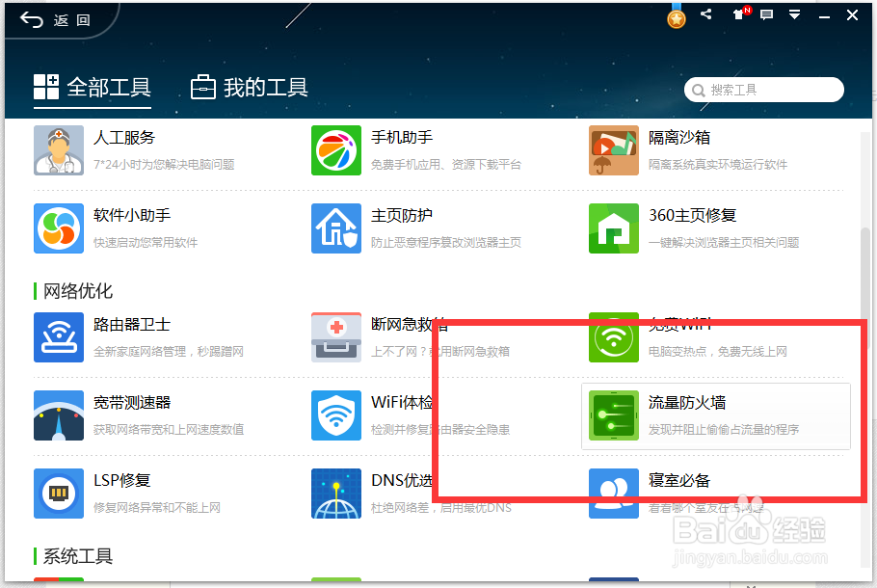Open the 宽带测速器 speedometer icon
The image size is (877, 588).
pos(59,415)
